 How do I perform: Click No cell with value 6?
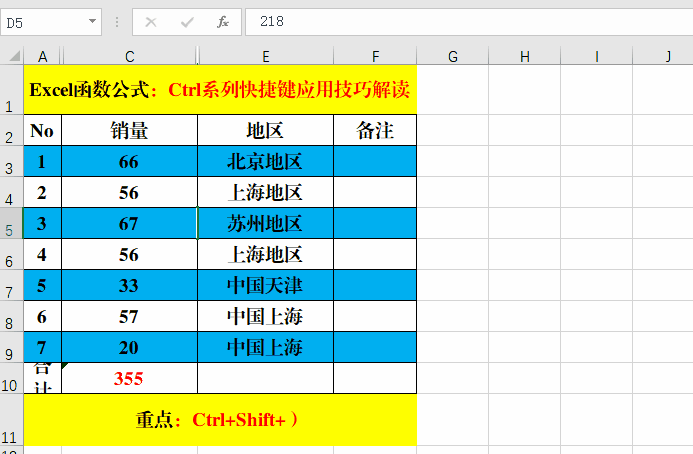[42, 316]
